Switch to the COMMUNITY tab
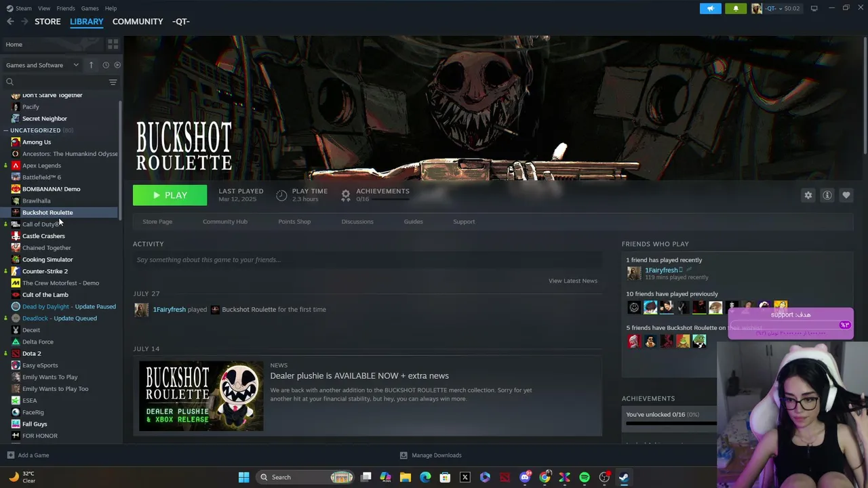Image resolution: width=868 pixels, height=488 pixels. [x=138, y=22]
